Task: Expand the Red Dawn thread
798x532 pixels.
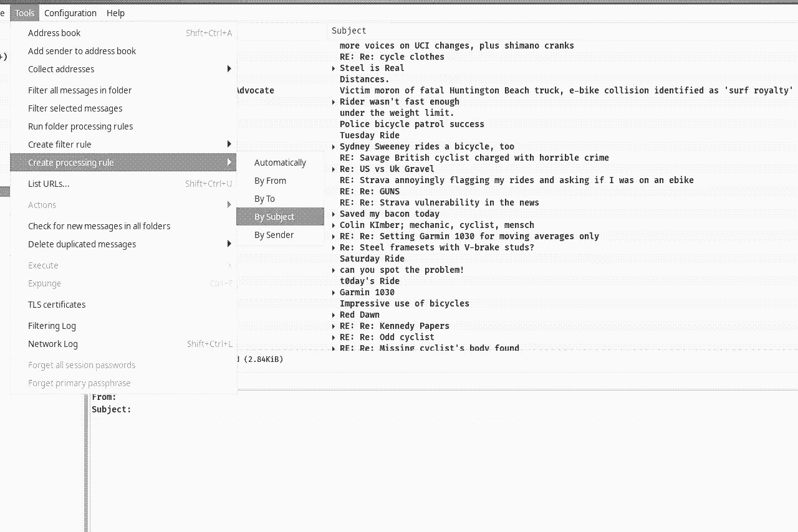Action: coord(334,315)
